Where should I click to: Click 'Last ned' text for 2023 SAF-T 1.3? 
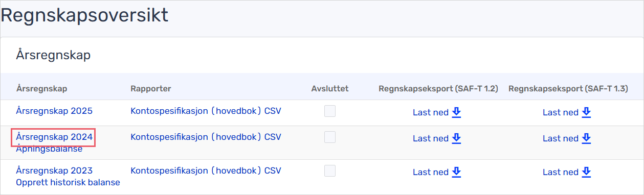point(561,173)
